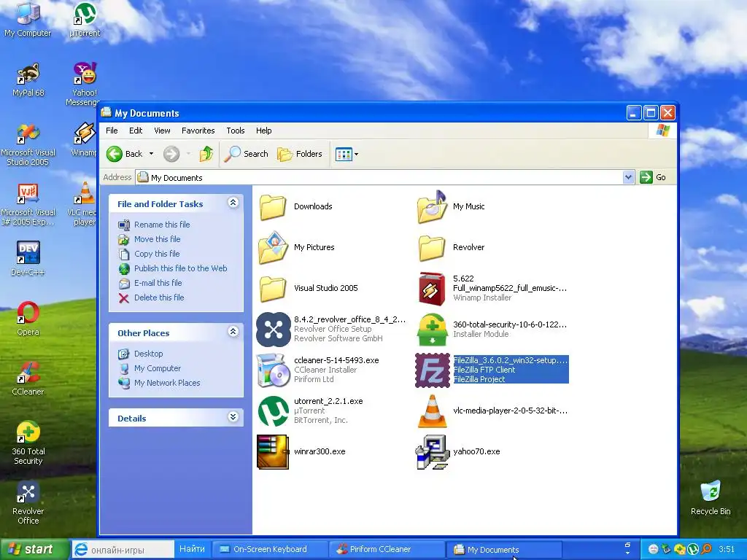Select the Winamp installer file icon
Screen dimensions: 747x560
pyautogui.click(x=432, y=288)
